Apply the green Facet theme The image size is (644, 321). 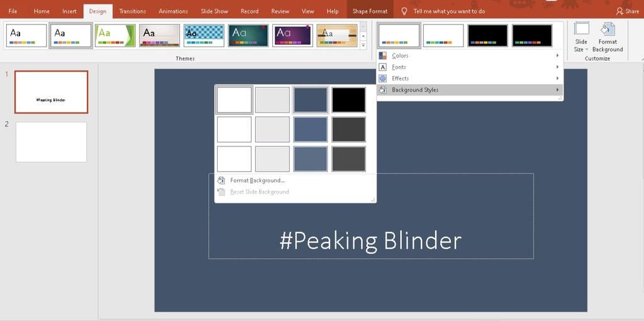coord(115,35)
